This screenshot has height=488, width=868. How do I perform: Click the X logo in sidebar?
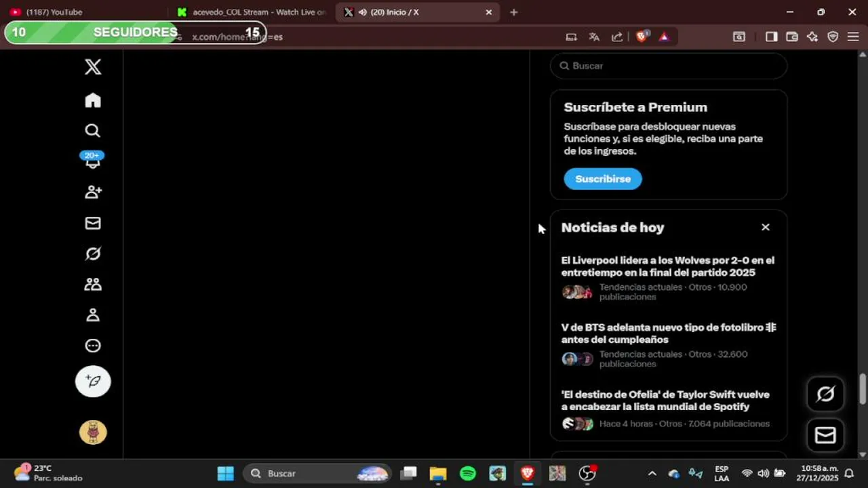click(x=93, y=66)
